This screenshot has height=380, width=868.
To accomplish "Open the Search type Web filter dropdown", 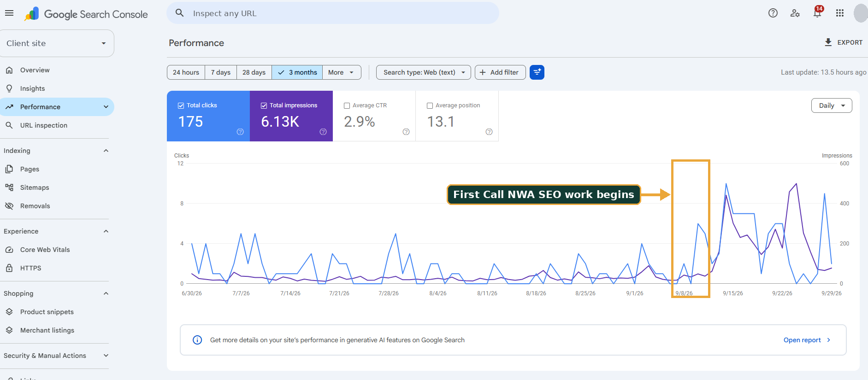I will pyautogui.click(x=424, y=72).
